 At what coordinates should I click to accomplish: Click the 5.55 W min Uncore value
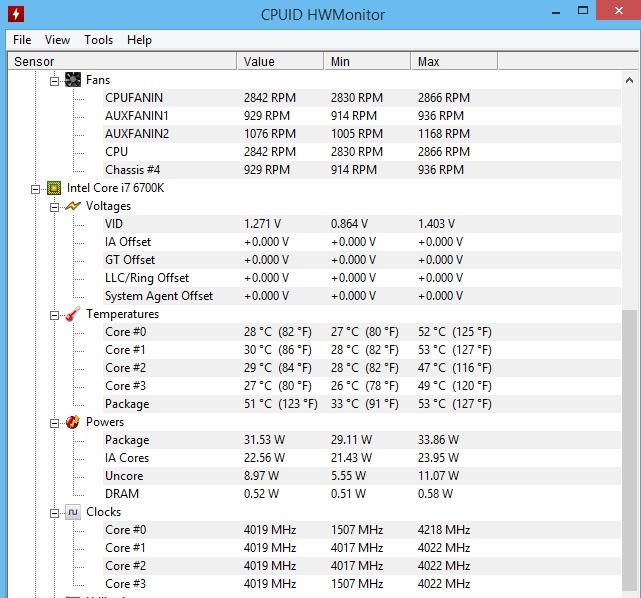tap(348, 476)
